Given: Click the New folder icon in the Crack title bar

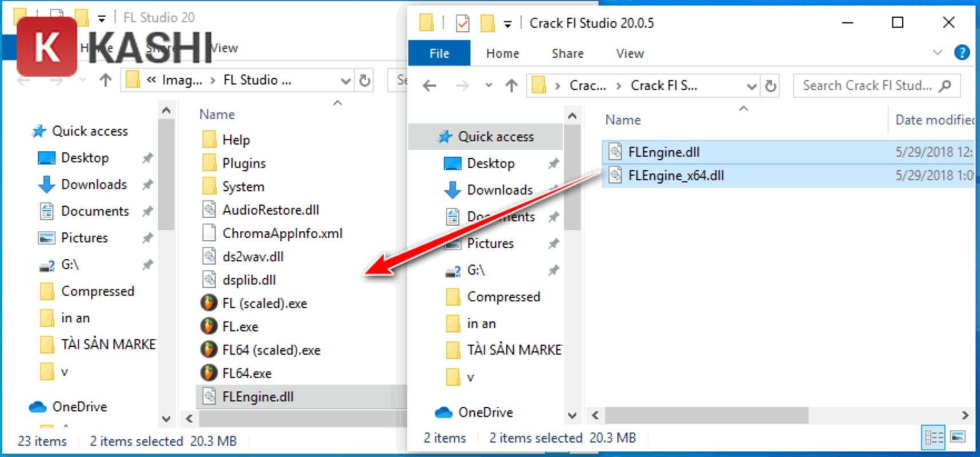Looking at the screenshot, I should 487,23.
